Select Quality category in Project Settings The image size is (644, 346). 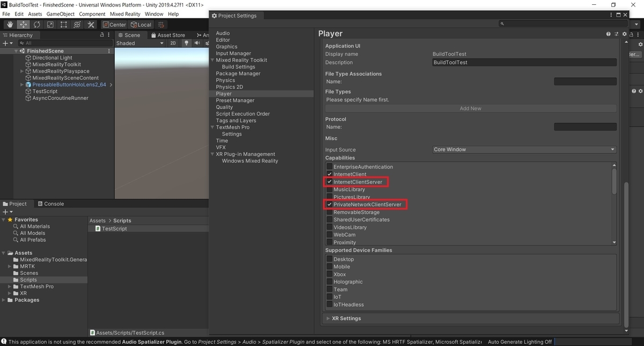click(224, 107)
